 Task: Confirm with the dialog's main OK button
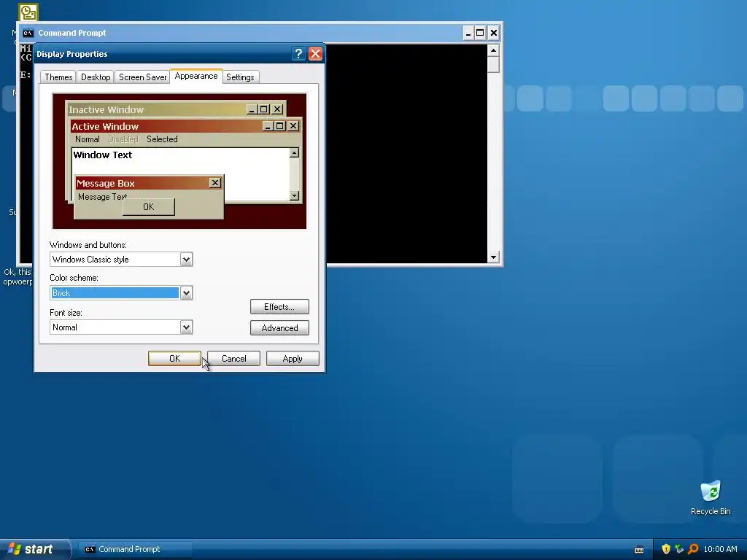coord(174,359)
